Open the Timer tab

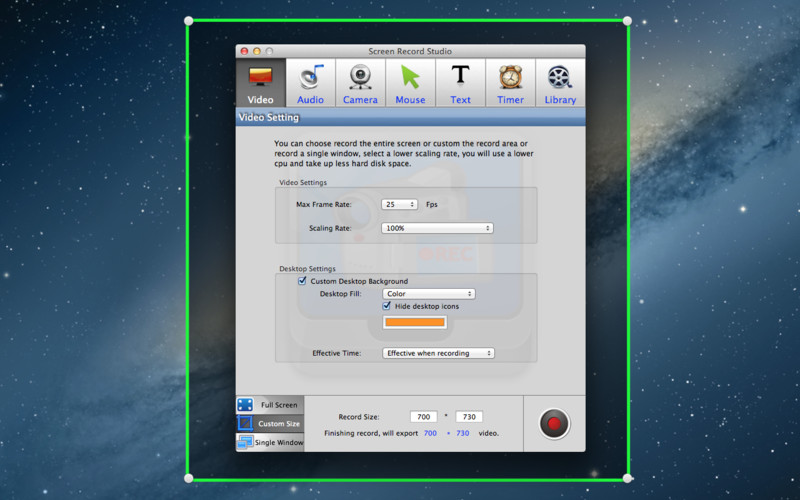pos(510,83)
